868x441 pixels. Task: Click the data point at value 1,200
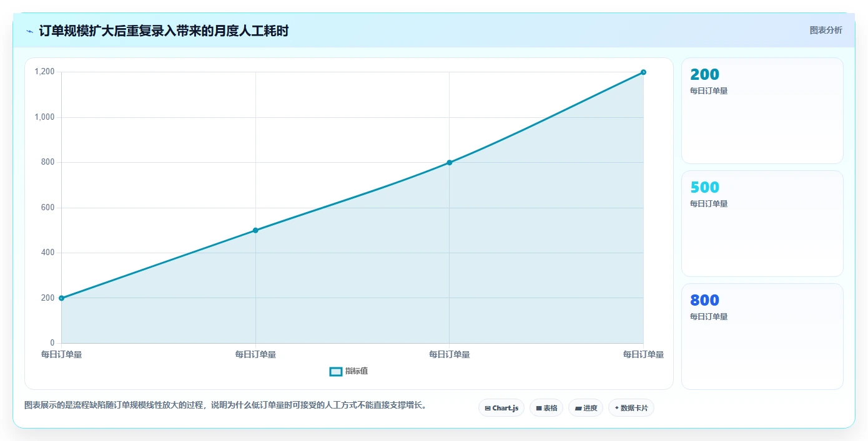pyautogui.click(x=643, y=72)
